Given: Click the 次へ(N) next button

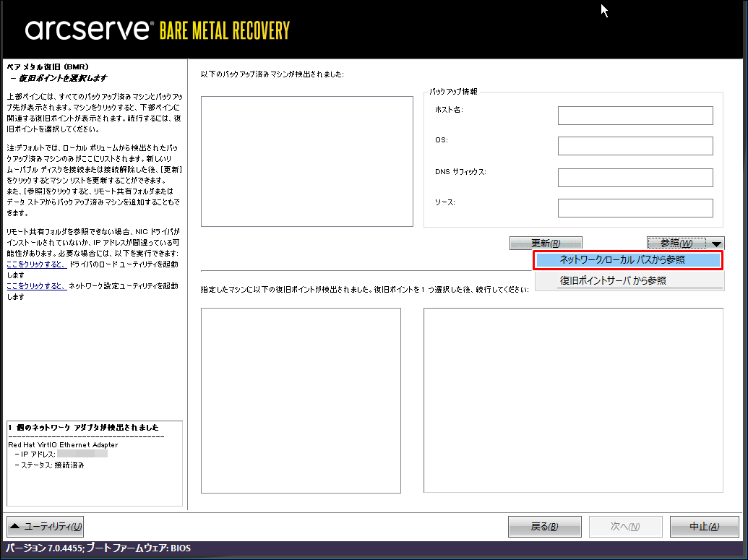Looking at the screenshot, I should point(625,527).
